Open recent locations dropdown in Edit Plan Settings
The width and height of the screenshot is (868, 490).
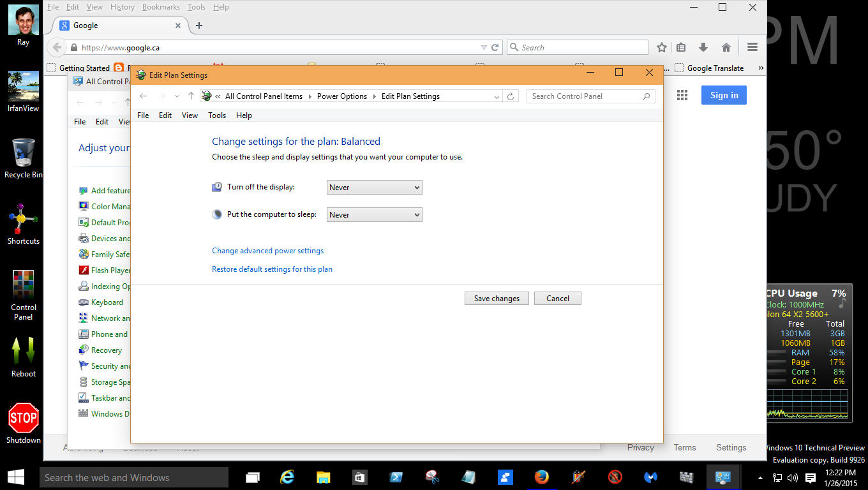click(x=177, y=96)
